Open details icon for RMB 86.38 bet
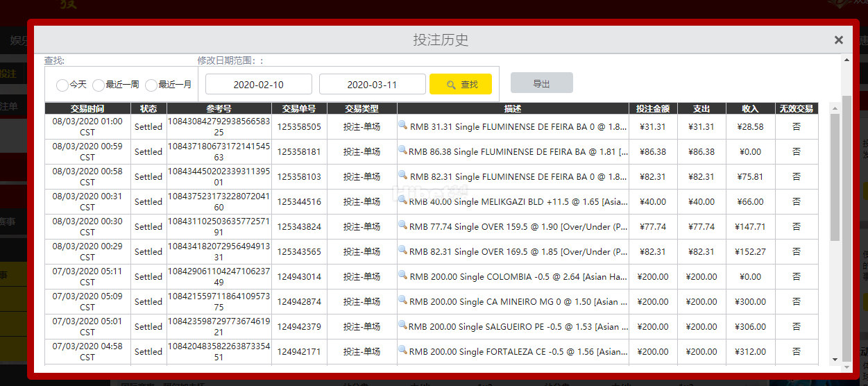This screenshot has height=386, width=868. (x=403, y=150)
